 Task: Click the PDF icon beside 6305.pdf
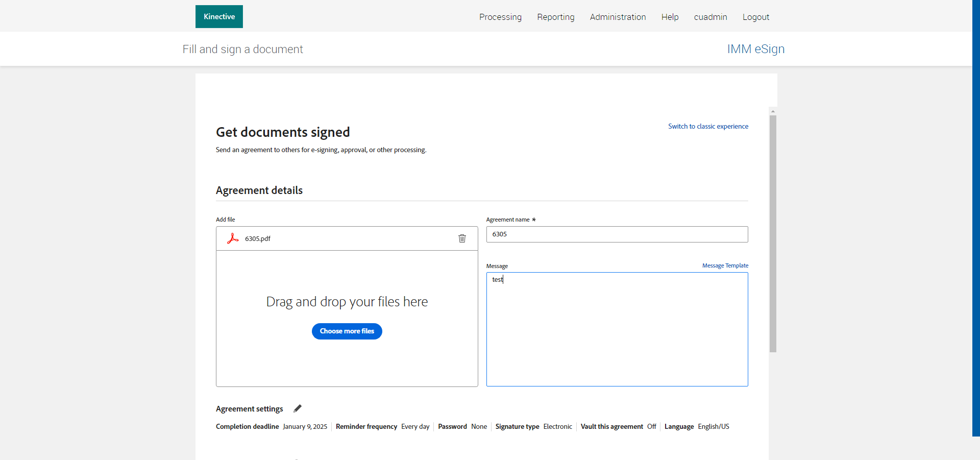(x=233, y=238)
